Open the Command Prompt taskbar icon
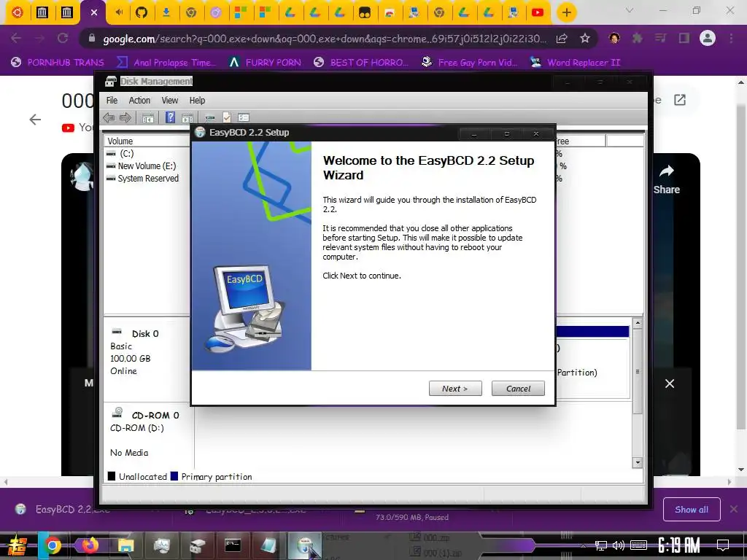 (233, 545)
